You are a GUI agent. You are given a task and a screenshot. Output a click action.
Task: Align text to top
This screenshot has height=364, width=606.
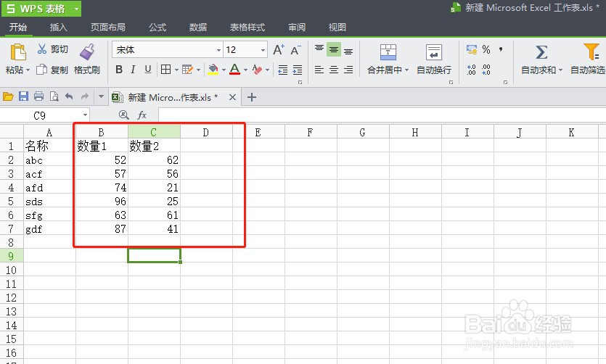(x=319, y=49)
